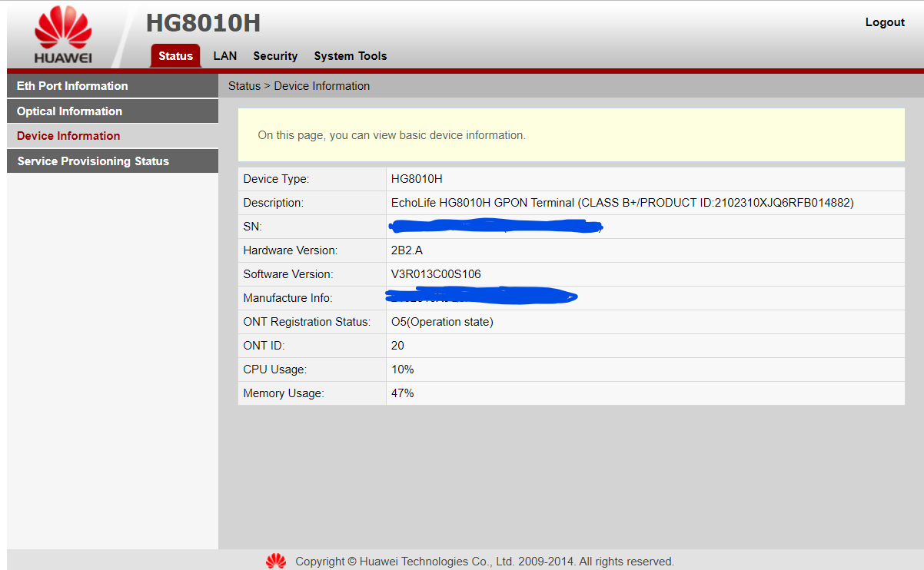Click the 'On this page' info notice text
The width and height of the screenshot is (924, 570).
[x=392, y=135]
